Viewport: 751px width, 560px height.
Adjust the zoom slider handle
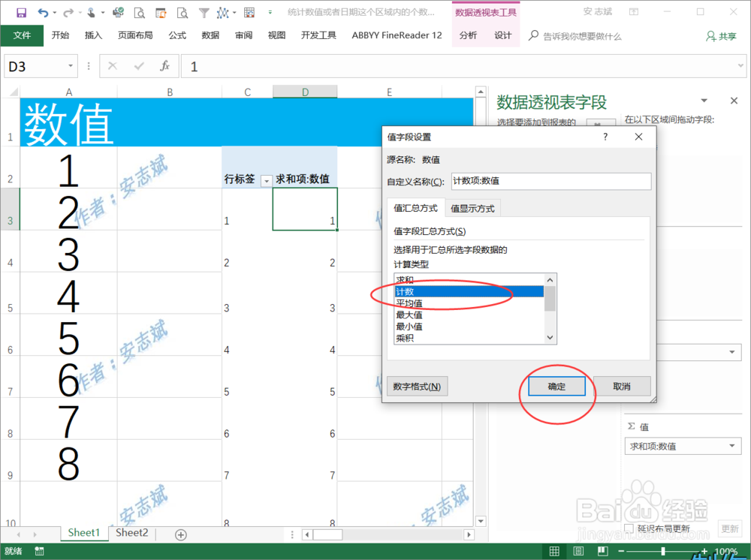coord(663,552)
